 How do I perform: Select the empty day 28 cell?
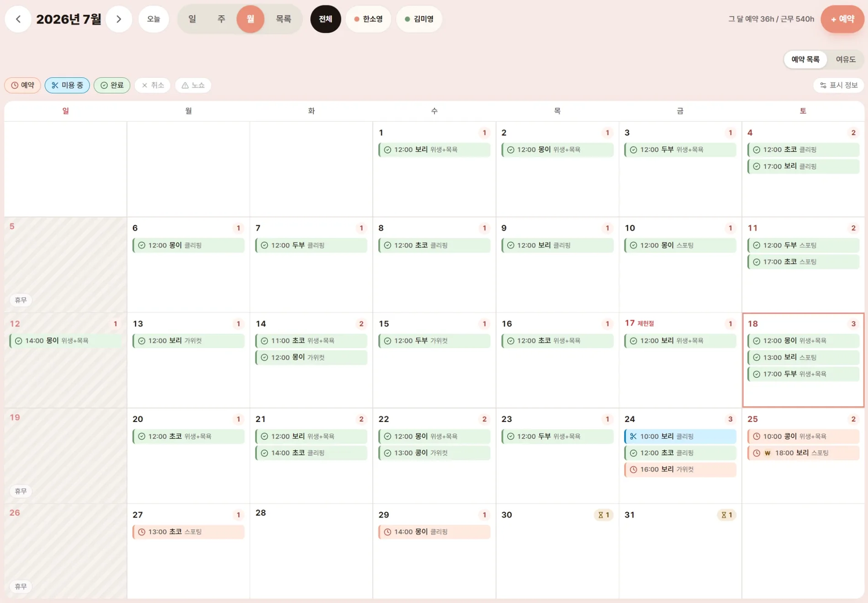pos(311,551)
